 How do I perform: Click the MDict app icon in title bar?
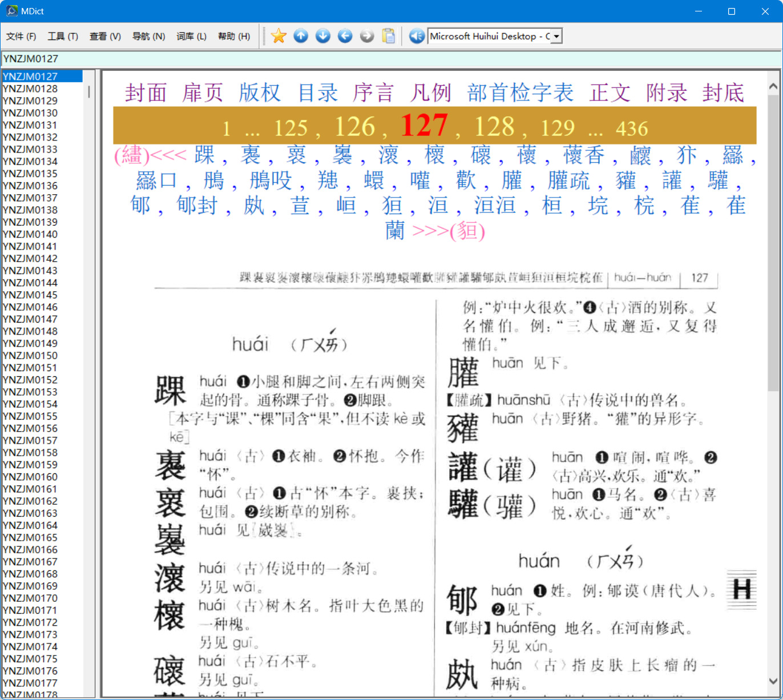(11, 11)
